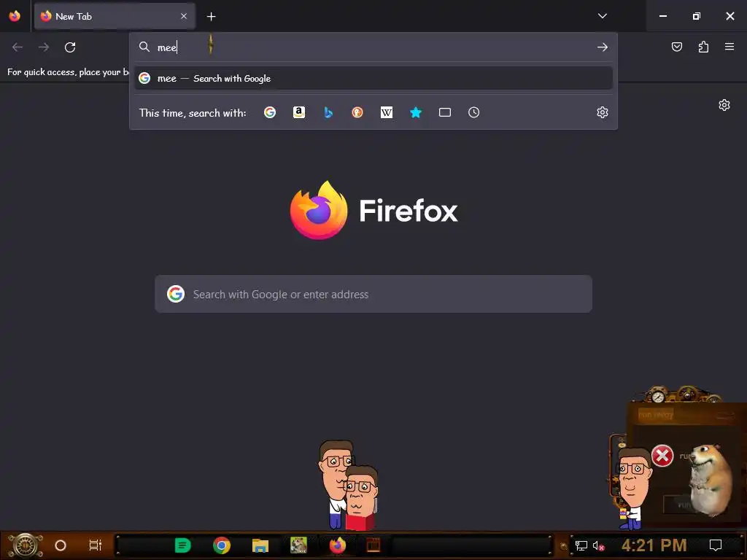Search this time with Amazon
Screen dimensions: 747x560
298,112
